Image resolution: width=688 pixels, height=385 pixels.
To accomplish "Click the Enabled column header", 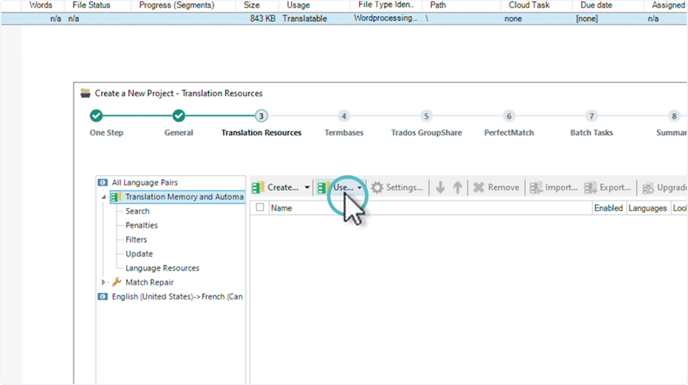I will [x=608, y=208].
